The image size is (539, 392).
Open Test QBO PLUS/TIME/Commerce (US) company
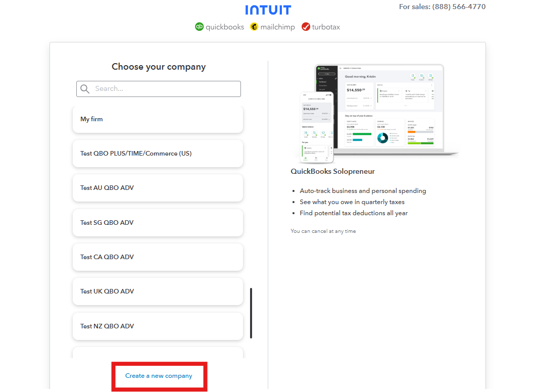158,154
